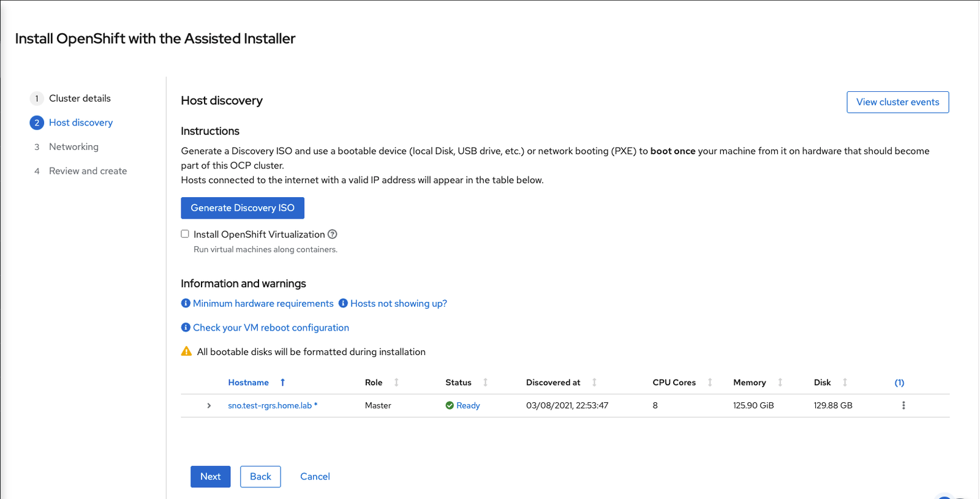
Task: Sort by Role column header
Action: click(374, 382)
